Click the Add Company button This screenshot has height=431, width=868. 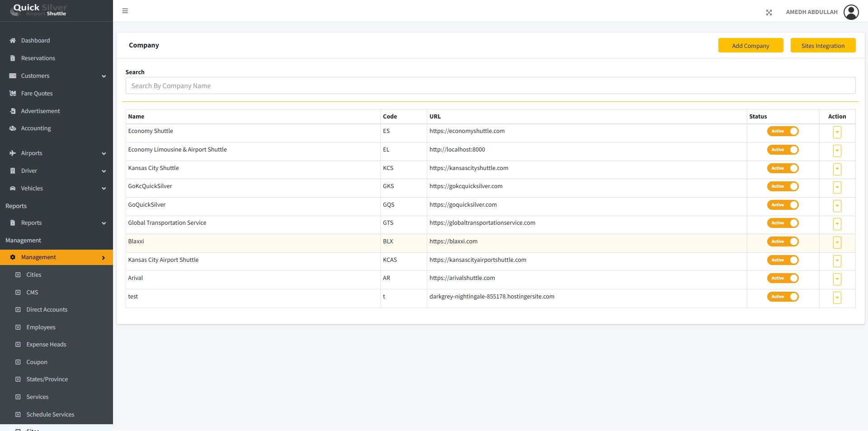(x=750, y=46)
